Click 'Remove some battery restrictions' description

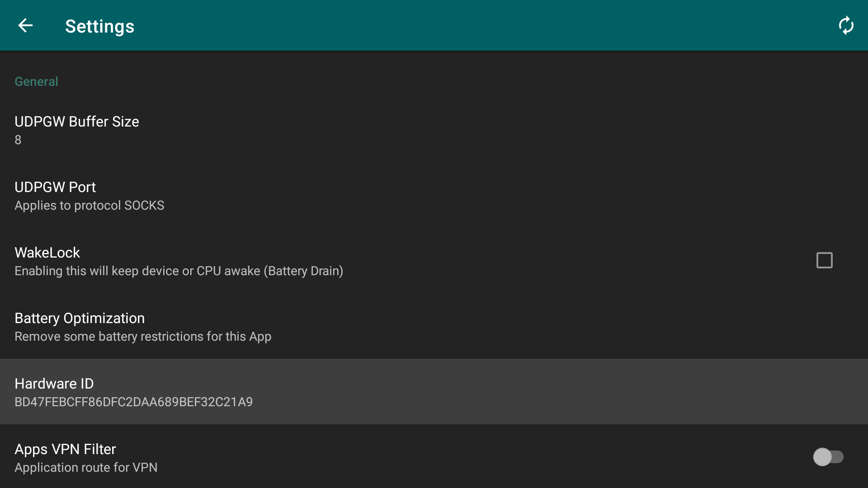tap(142, 337)
